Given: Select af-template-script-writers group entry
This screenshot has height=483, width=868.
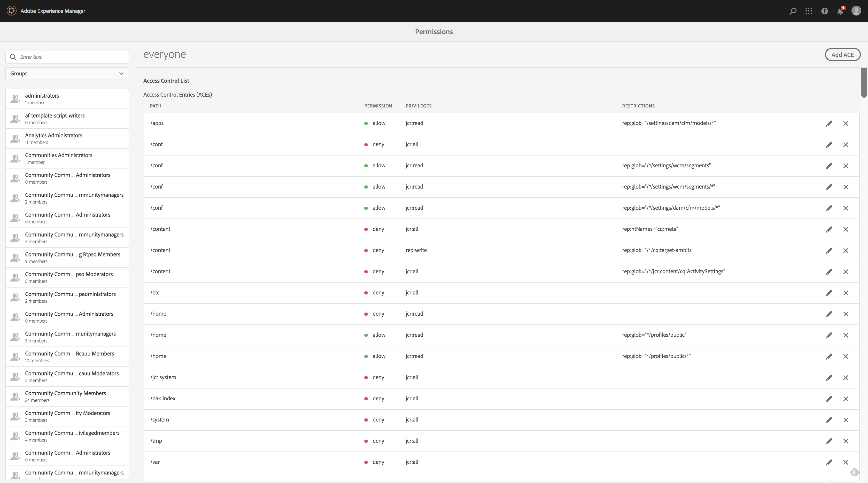Looking at the screenshot, I should (x=67, y=119).
